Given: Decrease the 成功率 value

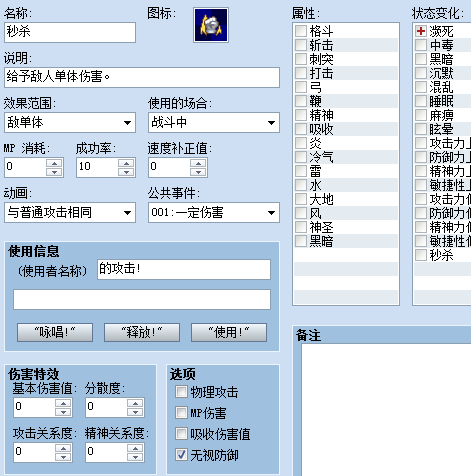Looking at the screenshot, I should 126,172.
